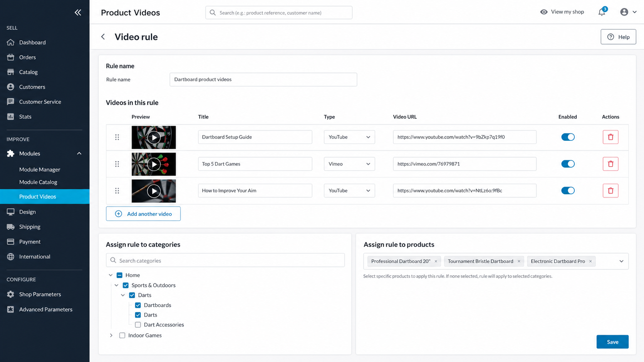
Task: Click the Catalog store icon
Action: point(11,72)
